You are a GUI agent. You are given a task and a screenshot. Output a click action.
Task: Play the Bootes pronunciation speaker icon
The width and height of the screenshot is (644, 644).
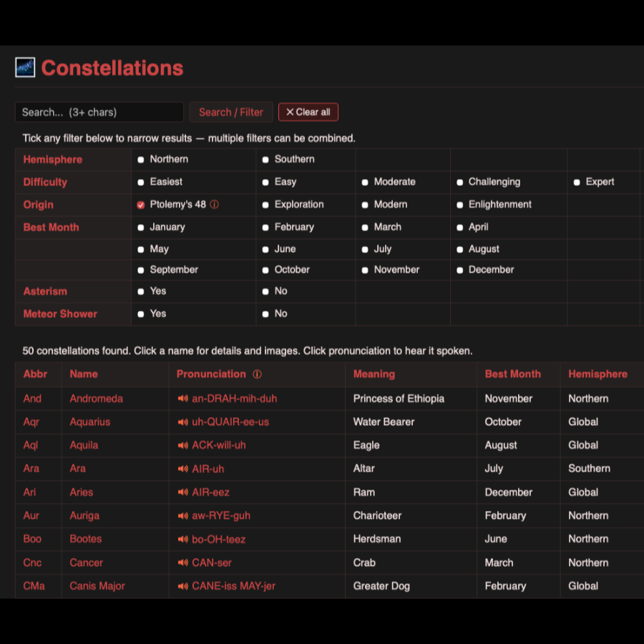click(183, 539)
